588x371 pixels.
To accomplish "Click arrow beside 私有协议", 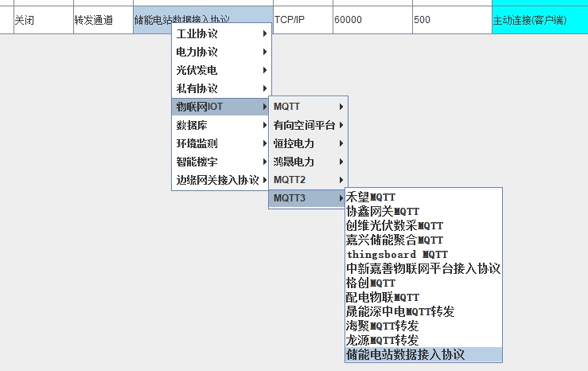I will (265, 88).
